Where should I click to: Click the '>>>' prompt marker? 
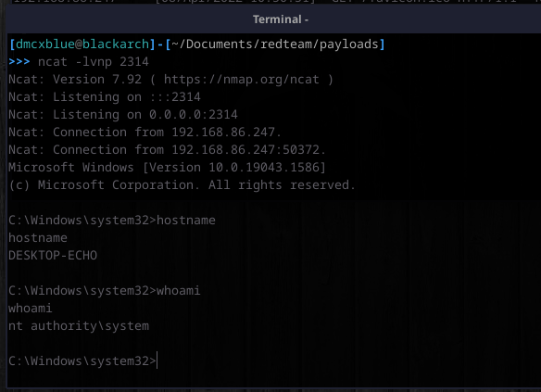coord(19,62)
